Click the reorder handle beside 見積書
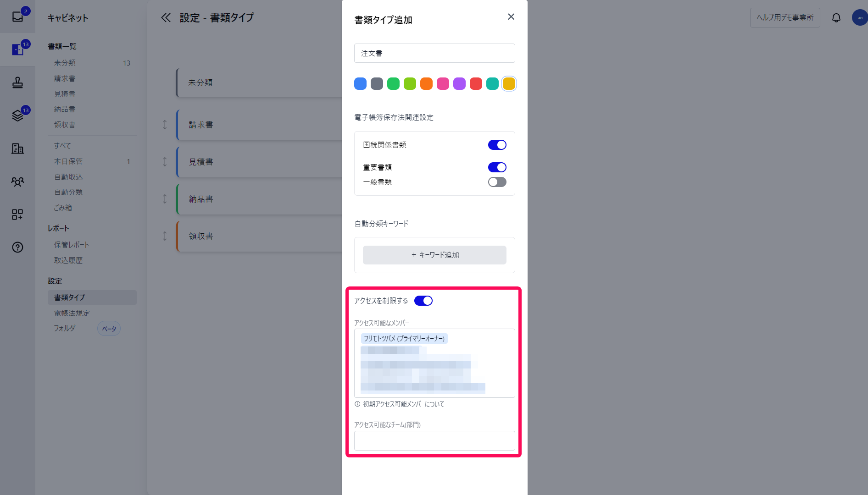Screen dimensions: 868x495 coord(165,162)
